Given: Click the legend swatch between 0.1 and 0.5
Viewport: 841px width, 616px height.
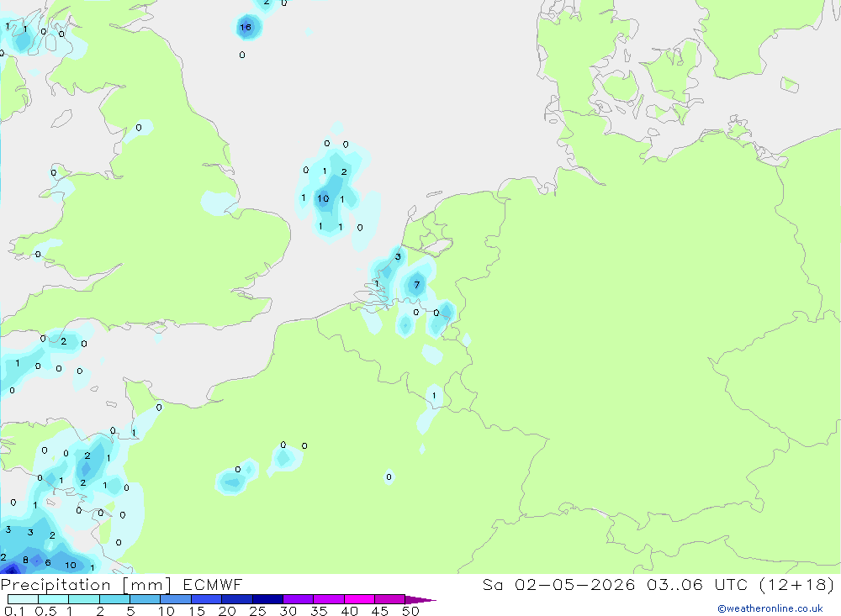Looking at the screenshot, I should coord(23,599).
